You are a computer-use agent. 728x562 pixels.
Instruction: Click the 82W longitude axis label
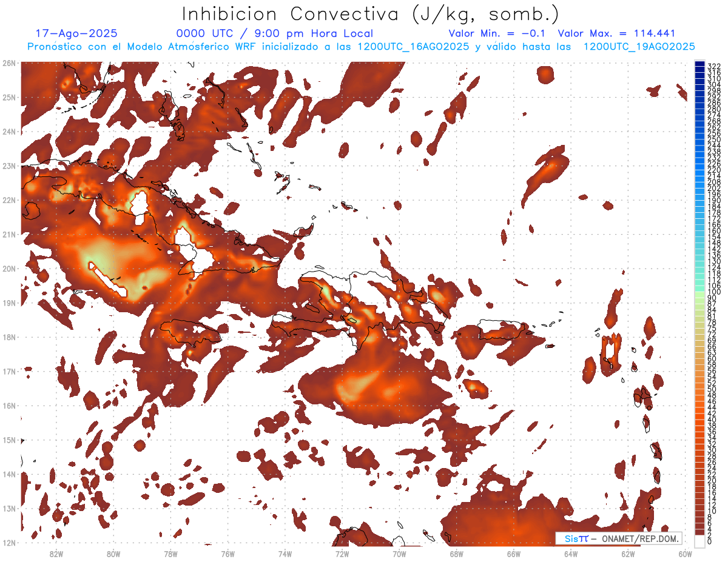[56, 554]
